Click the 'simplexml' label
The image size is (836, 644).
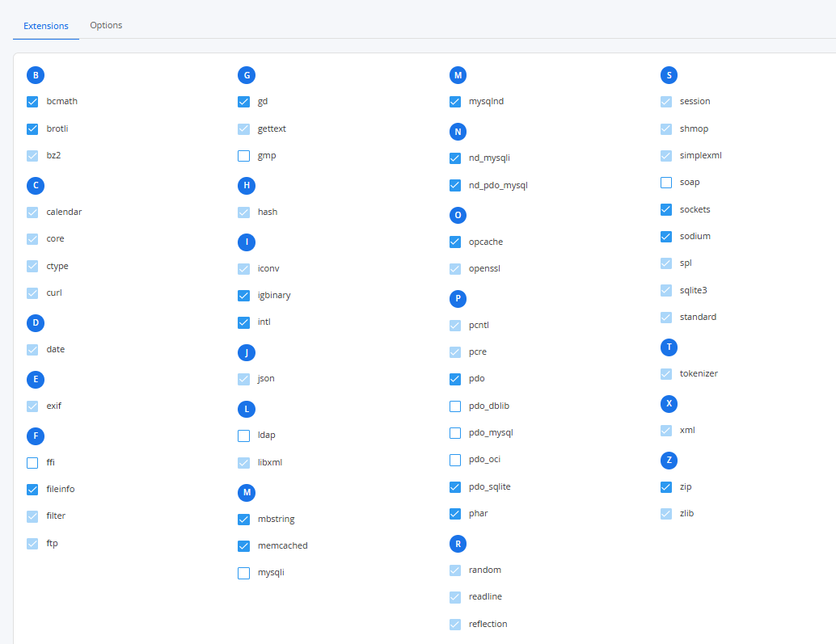pos(701,155)
